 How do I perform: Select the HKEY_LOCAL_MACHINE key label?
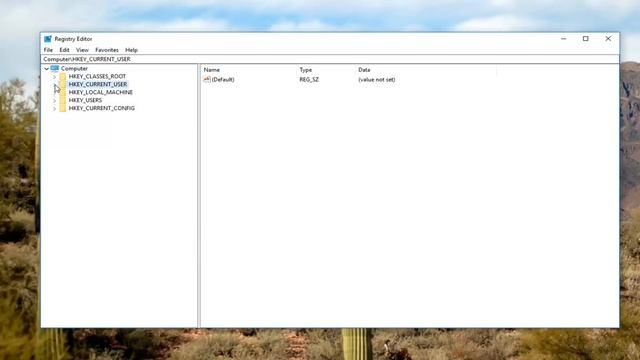click(x=101, y=92)
